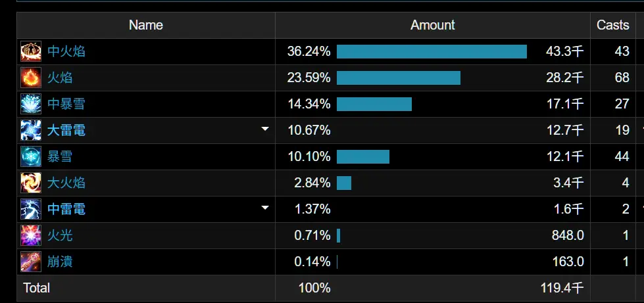Sort by the Amount column header
644x303 pixels.
(432, 25)
